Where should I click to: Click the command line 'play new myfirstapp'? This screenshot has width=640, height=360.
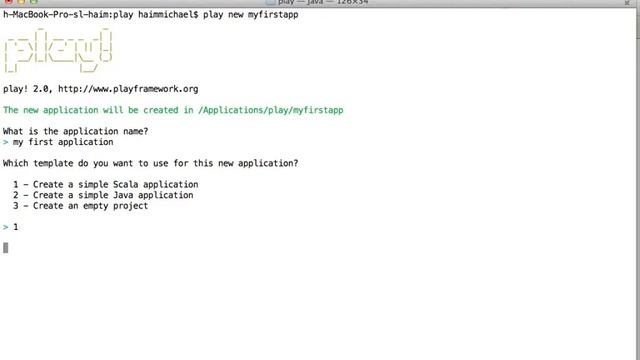pyautogui.click(x=251, y=15)
